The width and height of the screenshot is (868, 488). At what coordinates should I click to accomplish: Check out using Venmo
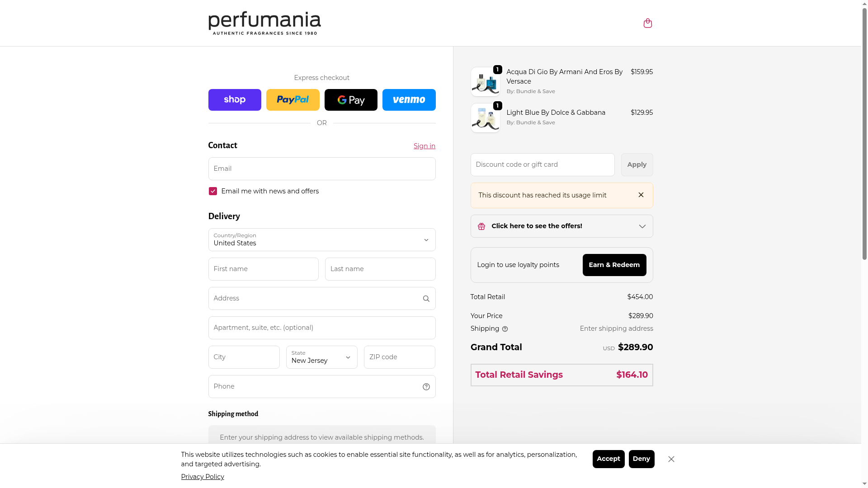(409, 100)
